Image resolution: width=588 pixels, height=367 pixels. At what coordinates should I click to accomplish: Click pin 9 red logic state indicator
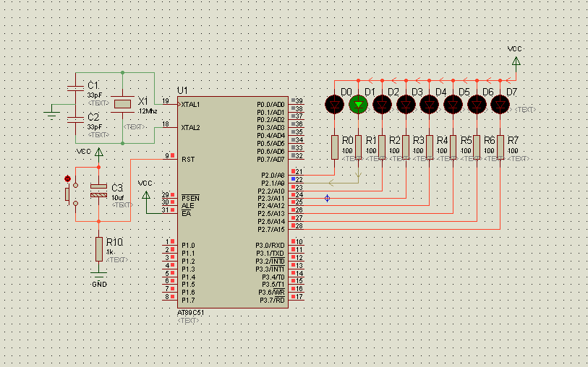173,155
